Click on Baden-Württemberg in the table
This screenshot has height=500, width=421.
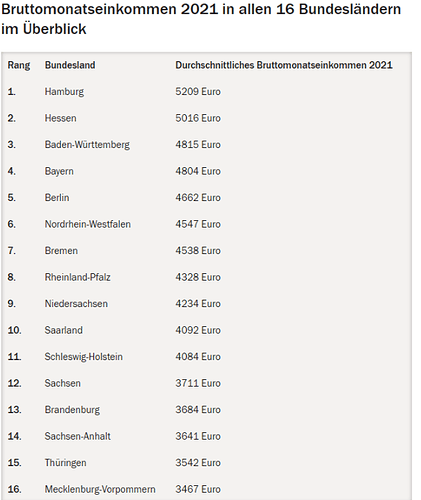(x=87, y=145)
